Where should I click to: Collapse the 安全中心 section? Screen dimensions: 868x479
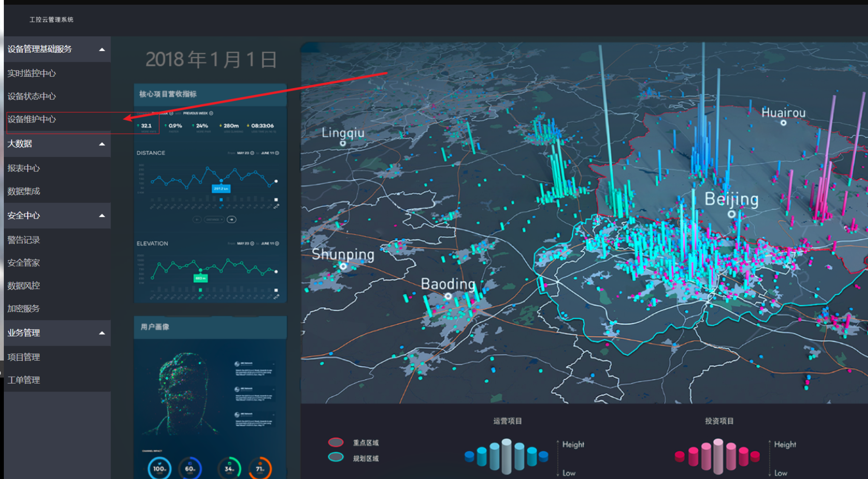pyautogui.click(x=102, y=216)
